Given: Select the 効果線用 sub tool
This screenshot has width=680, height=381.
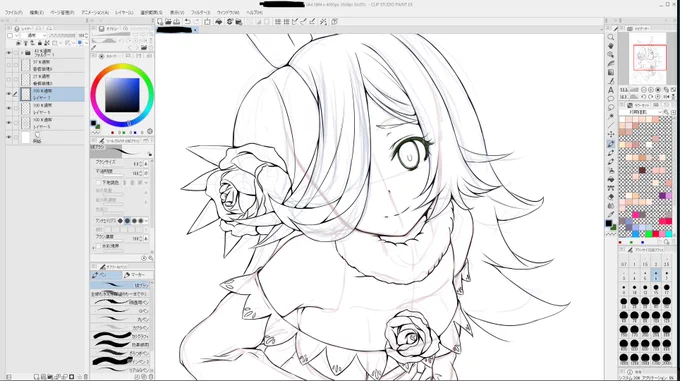Looking at the screenshot, I should pos(121,345).
